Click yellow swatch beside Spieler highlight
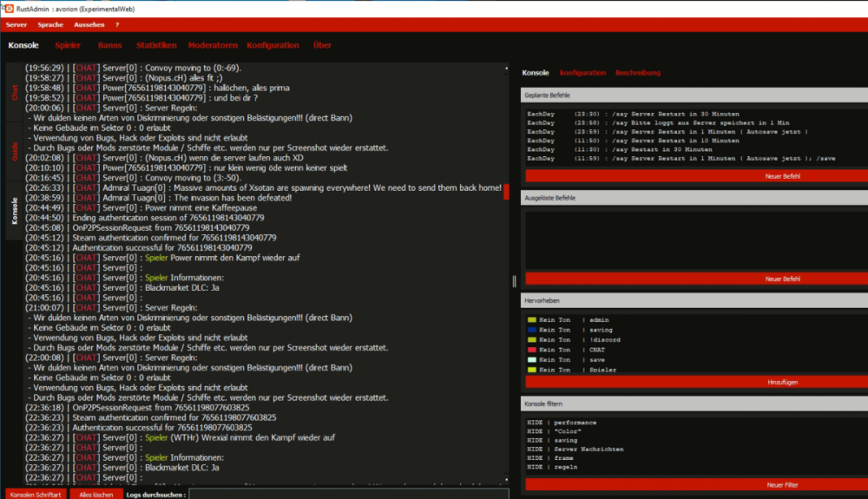 pos(531,370)
